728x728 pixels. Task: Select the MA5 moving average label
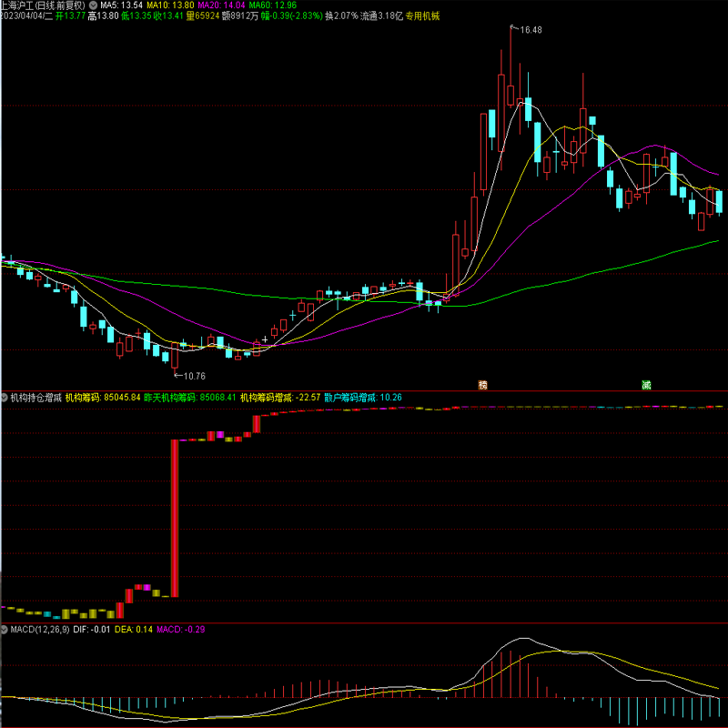(x=120, y=5)
